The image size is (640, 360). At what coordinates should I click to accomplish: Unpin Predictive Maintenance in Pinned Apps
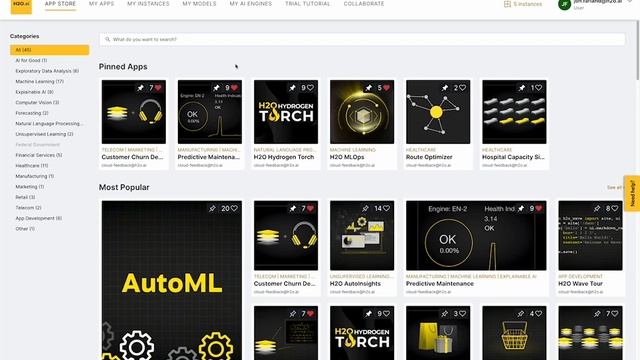point(216,88)
